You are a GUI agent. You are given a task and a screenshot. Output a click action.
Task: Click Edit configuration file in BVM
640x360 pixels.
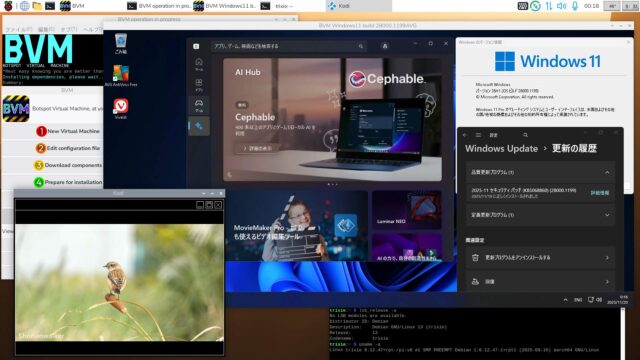68,148
